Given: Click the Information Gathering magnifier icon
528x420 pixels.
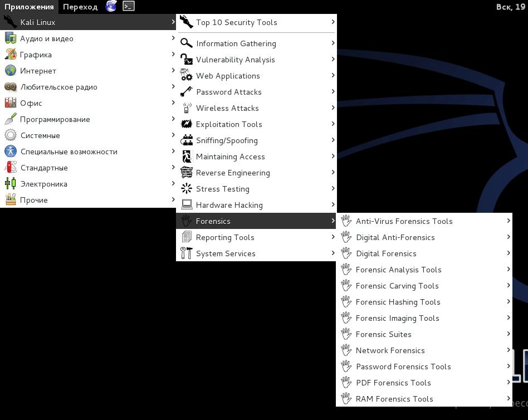Looking at the screenshot, I should [x=186, y=43].
